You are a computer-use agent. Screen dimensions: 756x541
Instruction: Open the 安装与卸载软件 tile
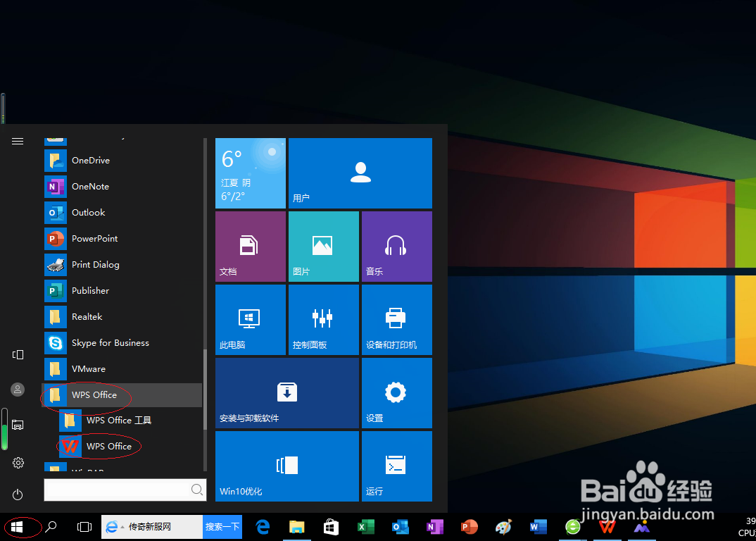click(287, 393)
